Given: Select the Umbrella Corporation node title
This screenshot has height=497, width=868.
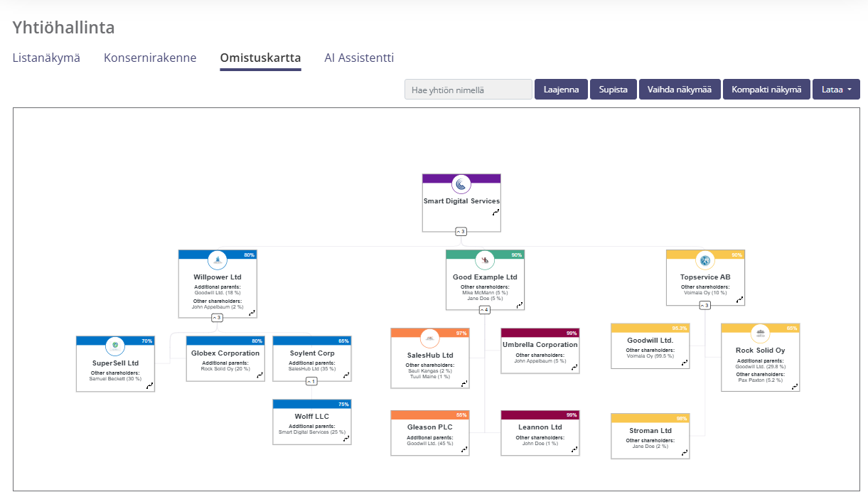Looking at the screenshot, I should (x=540, y=345).
